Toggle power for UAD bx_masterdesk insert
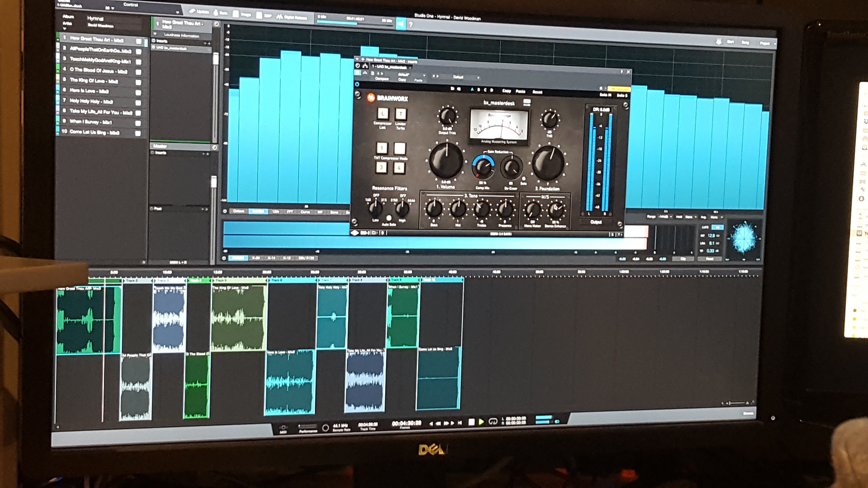 (x=154, y=47)
